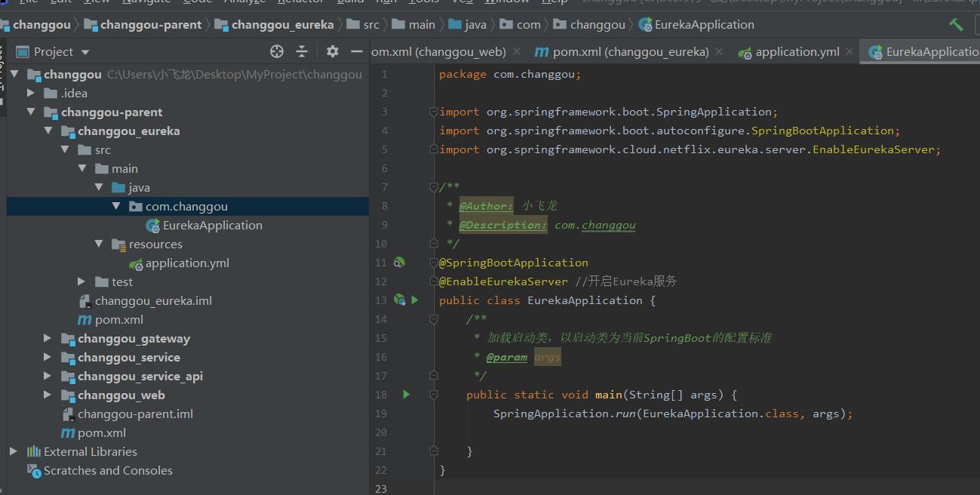The height and width of the screenshot is (495, 980).
Task: Hide the Project panel with minus icon
Action: pyautogui.click(x=356, y=51)
